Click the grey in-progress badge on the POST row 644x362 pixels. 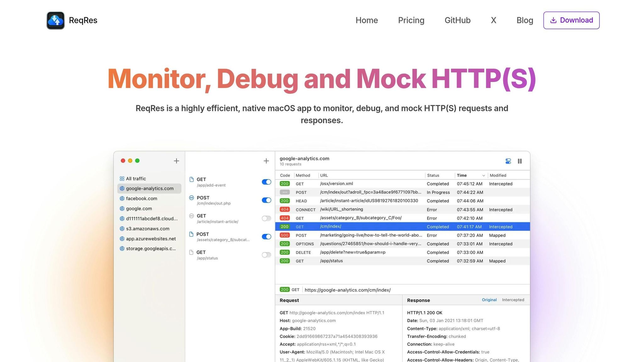285,192
